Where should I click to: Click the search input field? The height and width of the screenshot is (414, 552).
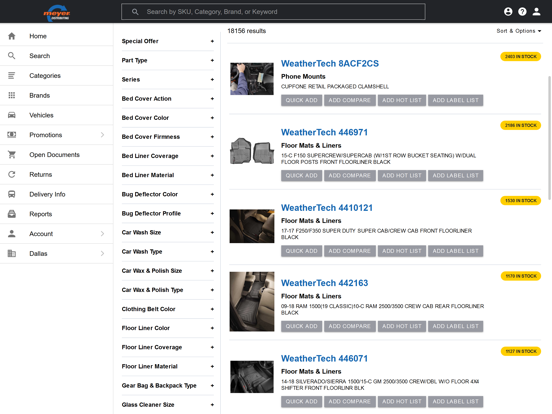(x=273, y=12)
